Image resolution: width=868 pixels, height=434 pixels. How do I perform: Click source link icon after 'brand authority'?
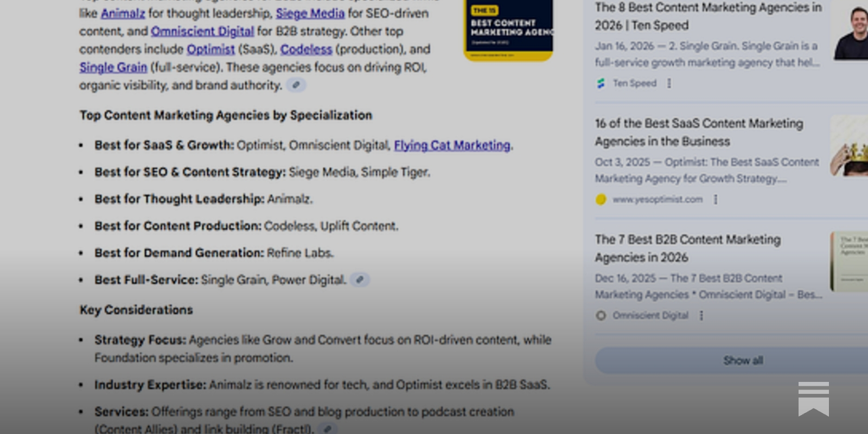pos(296,85)
